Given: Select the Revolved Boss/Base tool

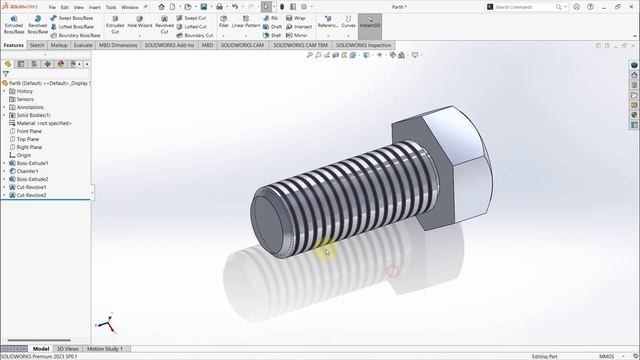Looking at the screenshot, I should 38,25.
